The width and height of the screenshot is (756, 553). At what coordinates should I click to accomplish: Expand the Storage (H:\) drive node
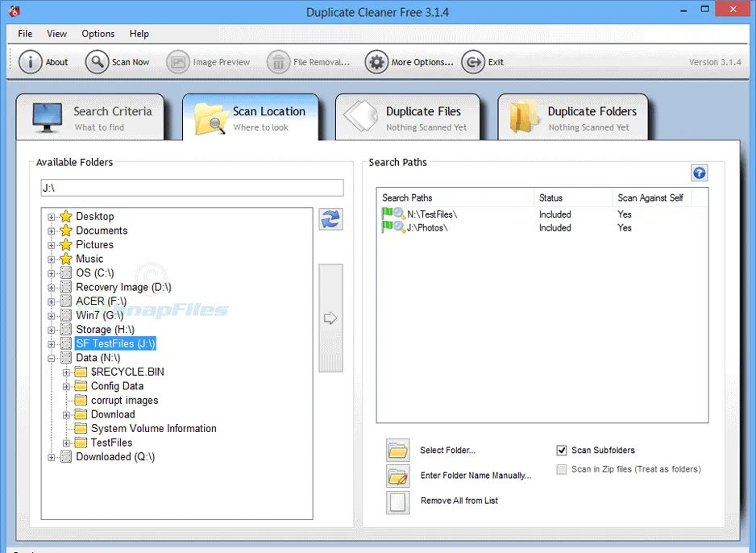51,331
